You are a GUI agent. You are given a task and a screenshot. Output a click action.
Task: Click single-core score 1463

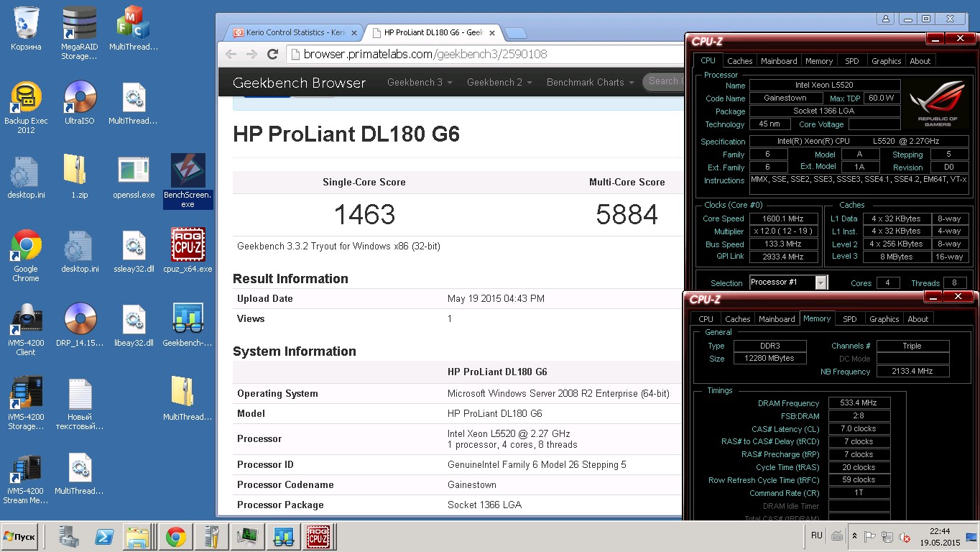click(x=364, y=214)
